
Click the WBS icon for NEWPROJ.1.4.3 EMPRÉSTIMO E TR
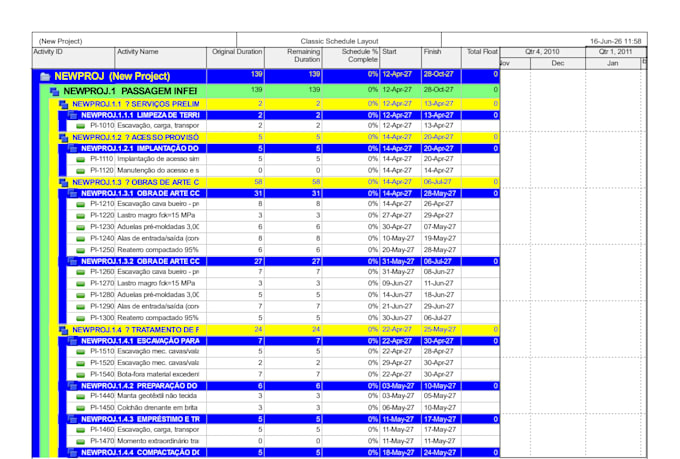point(72,420)
